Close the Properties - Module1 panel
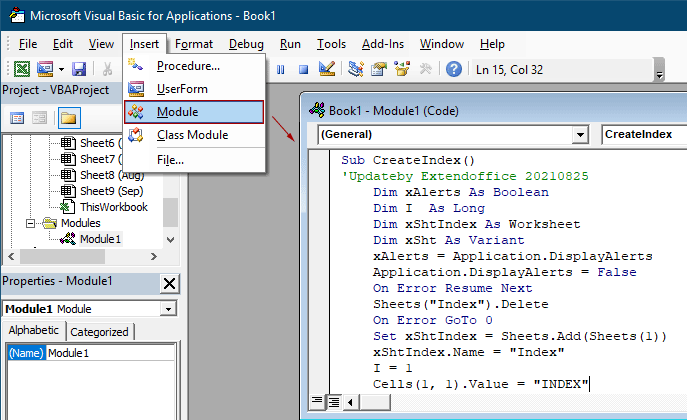 (169, 283)
